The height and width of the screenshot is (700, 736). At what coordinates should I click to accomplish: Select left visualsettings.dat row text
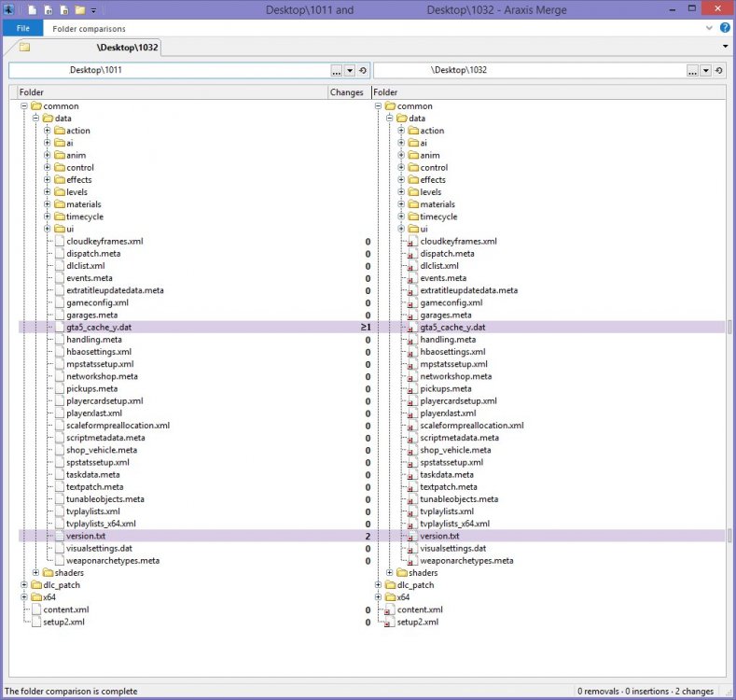[x=99, y=548]
